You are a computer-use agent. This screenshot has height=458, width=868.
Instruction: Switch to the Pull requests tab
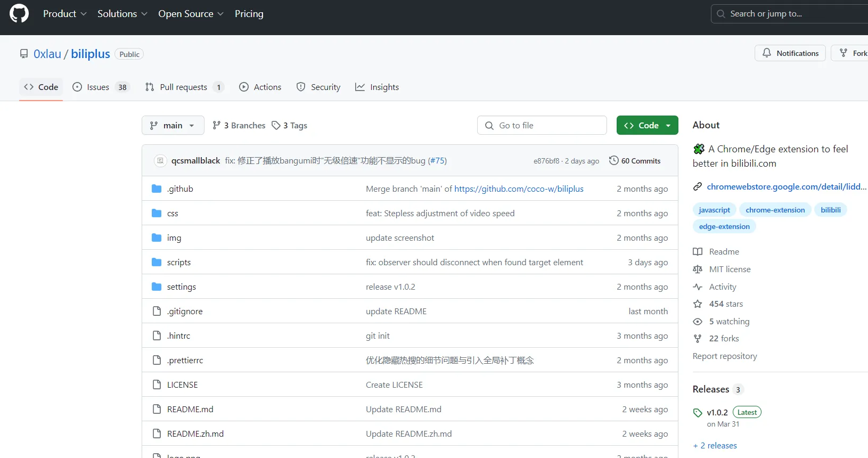(x=183, y=87)
